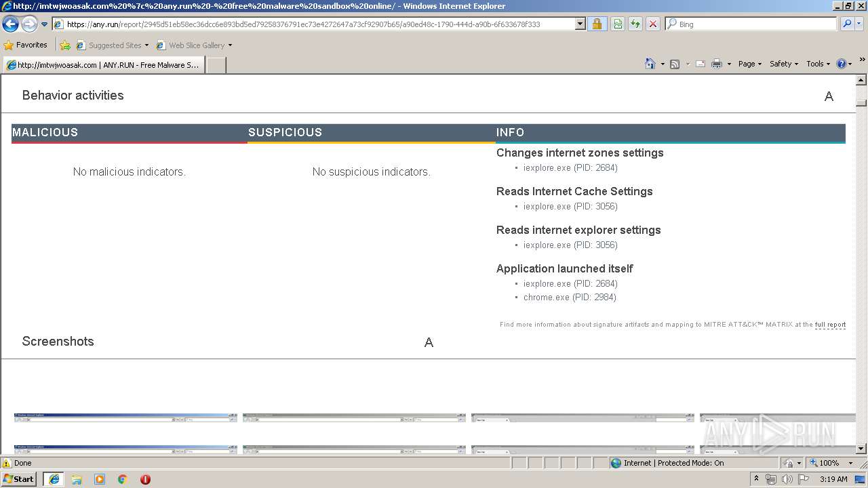Expand the address bar history dropdown
This screenshot has width=868, height=488.
pos(580,24)
